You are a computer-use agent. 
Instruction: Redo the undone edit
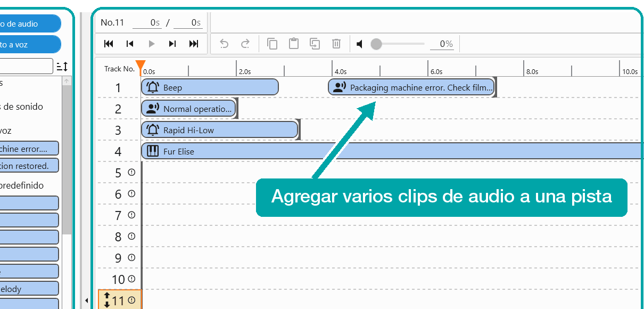[x=245, y=44]
